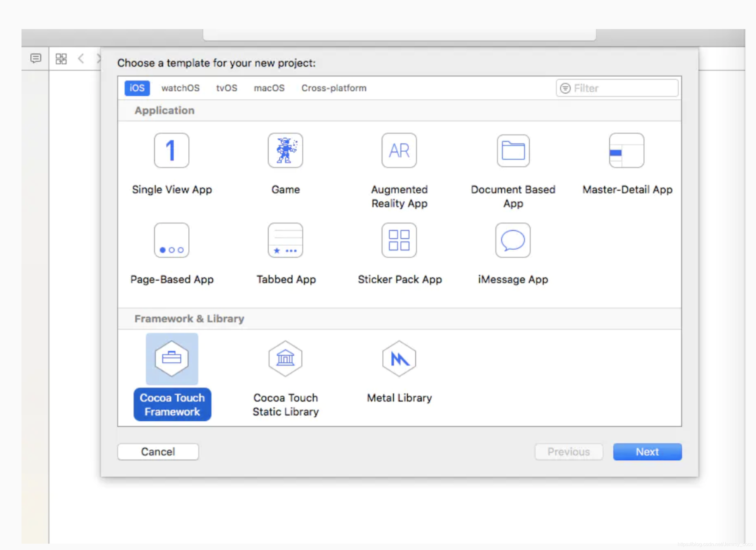The height and width of the screenshot is (550, 756).
Task: Click the Augmented Reality App label
Action: pos(399,196)
